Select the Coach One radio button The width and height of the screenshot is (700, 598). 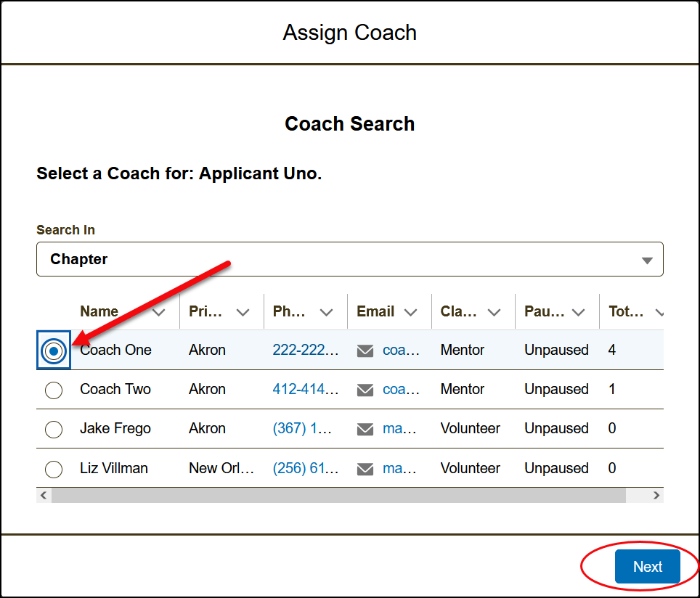(x=54, y=351)
